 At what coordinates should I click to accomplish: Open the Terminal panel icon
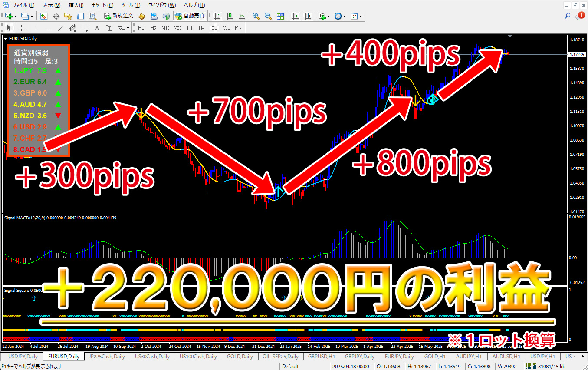point(80,16)
